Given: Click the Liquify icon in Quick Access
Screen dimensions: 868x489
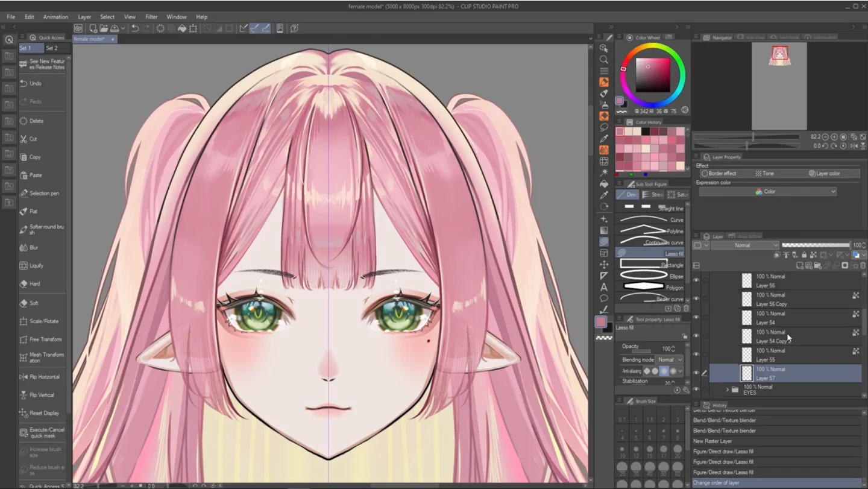Looking at the screenshot, I should pos(24,265).
